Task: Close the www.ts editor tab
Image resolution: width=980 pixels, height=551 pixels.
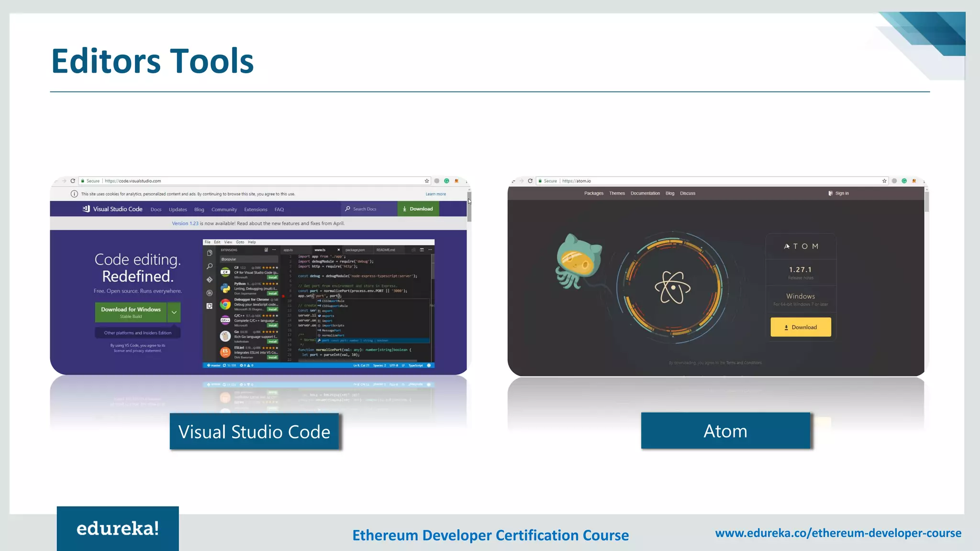Action: pyautogui.click(x=339, y=250)
